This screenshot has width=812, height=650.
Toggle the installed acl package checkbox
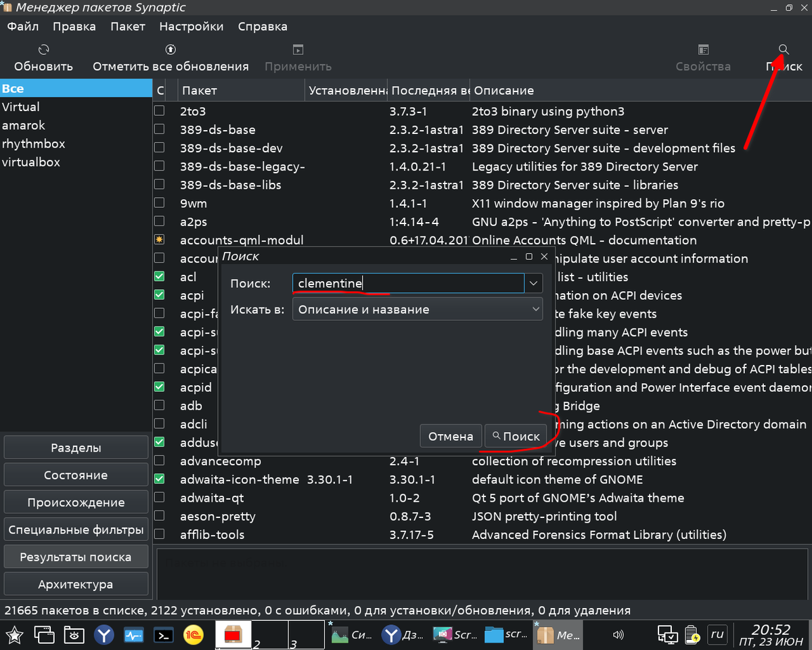pyautogui.click(x=160, y=276)
